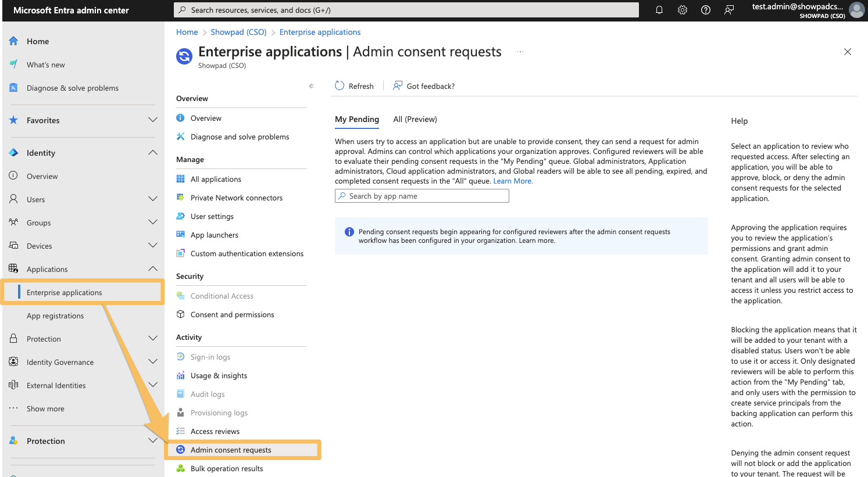Click the Refresh circular arrow icon
Screen dimensions: 868x477
(340, 86)
